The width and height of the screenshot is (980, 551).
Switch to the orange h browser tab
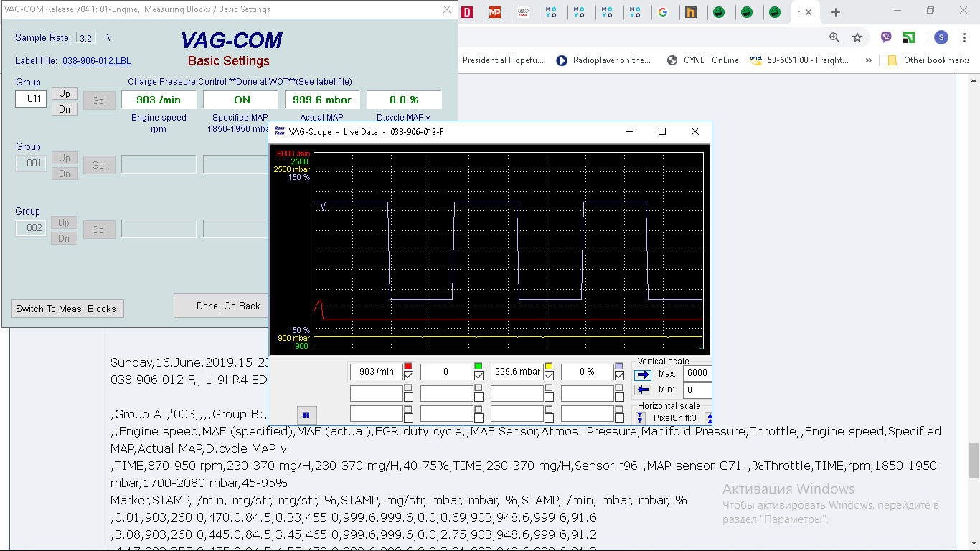point(691,12)
